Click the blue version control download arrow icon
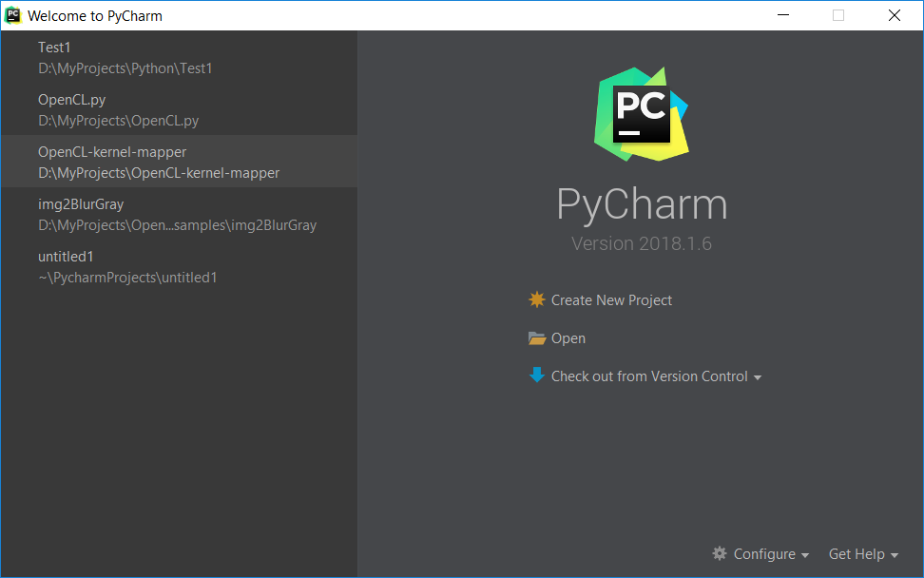 click(x=537, y=376)
